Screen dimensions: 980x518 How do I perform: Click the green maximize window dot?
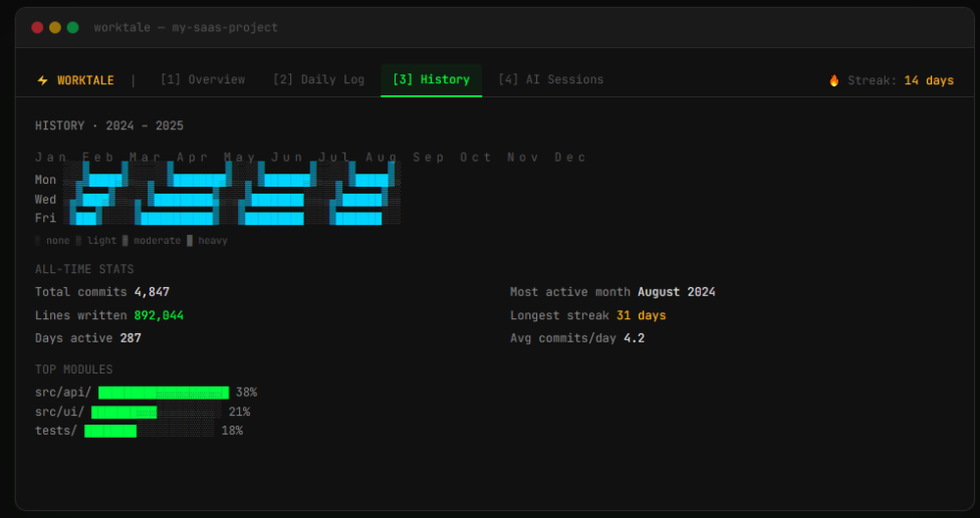pyautogui.click(x=73, y=27)
